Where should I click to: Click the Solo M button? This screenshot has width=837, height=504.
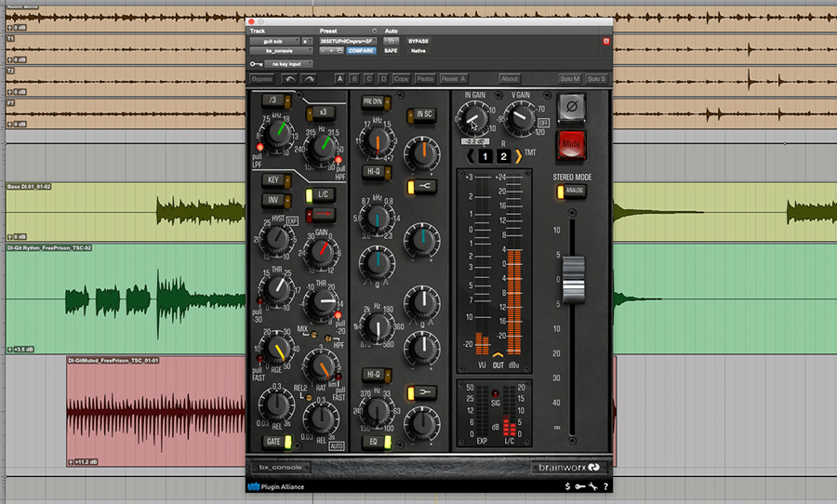tap(569, 79)
